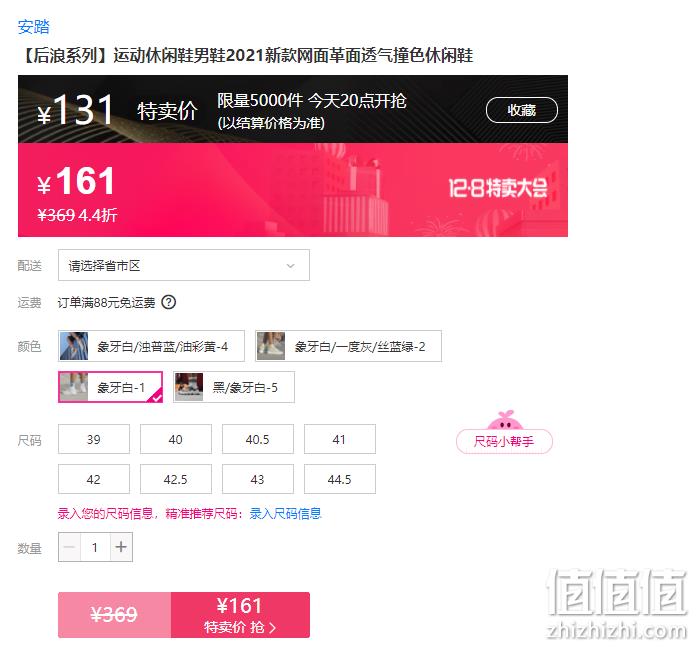The width and height of the screenshot is (696, 648).
Task: Open the 录入尺码信息 link
Action: 285,514
